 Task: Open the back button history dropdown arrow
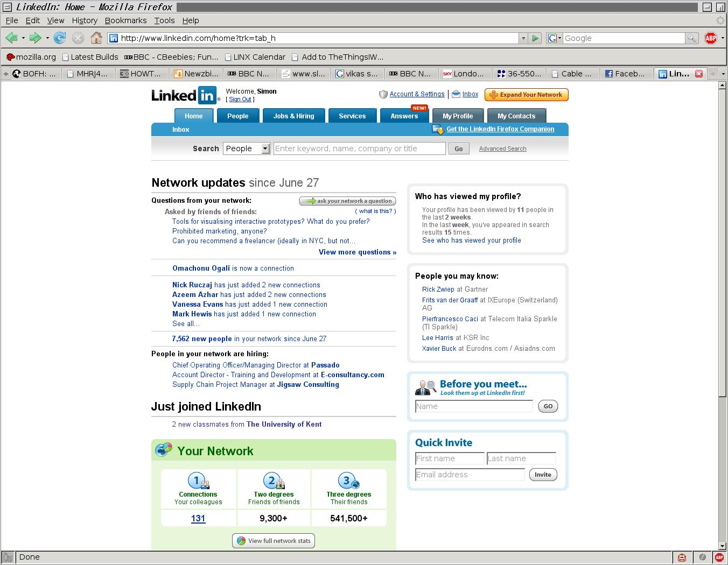(23, 38)
